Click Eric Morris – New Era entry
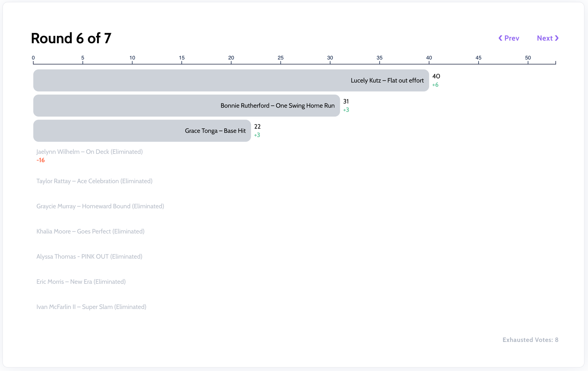 pyautogui.click(x=81, y=282)
